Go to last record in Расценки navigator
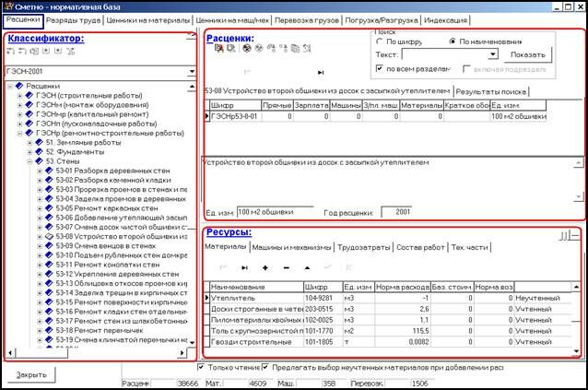588x390 pixels. click(321, 72)
